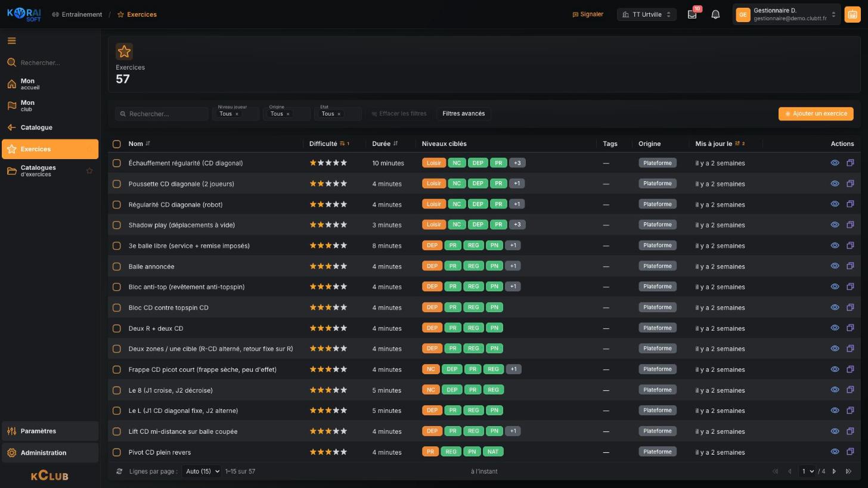Open Paramètres in the sidebar
Image resolution: width=868 pixels, height=488 pixels.
point(50,431)
